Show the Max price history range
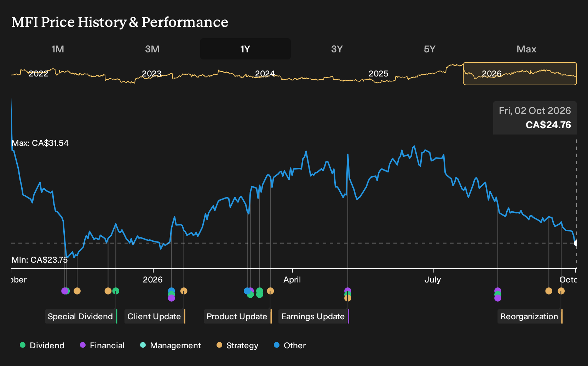Image resolution: width=588 pixels, height=366 pixels. (x=526, y=49)
